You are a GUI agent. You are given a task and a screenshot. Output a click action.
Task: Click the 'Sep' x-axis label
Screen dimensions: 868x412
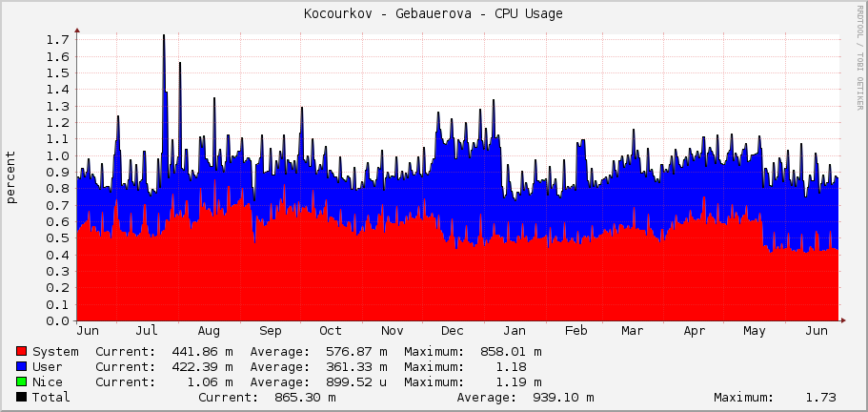point(271,331)
